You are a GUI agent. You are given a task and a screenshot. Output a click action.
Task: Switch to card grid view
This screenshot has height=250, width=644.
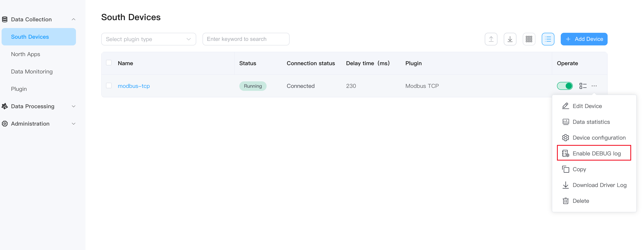[529, 39]
